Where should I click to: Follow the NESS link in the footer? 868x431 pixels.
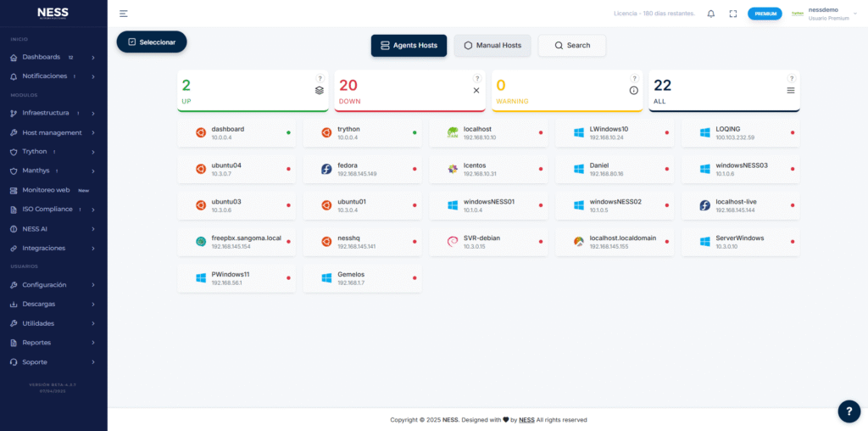click(526, 420)
